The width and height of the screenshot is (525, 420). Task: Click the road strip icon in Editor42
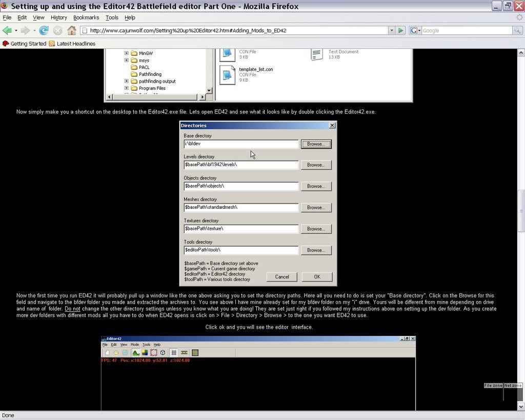(184, 352)
